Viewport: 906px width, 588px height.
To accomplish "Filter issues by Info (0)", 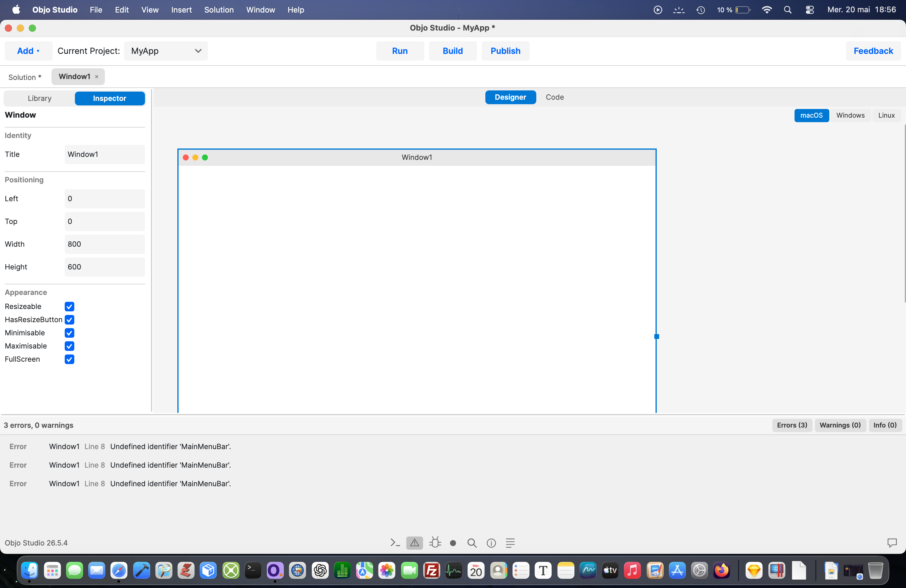I will (885, 425).
